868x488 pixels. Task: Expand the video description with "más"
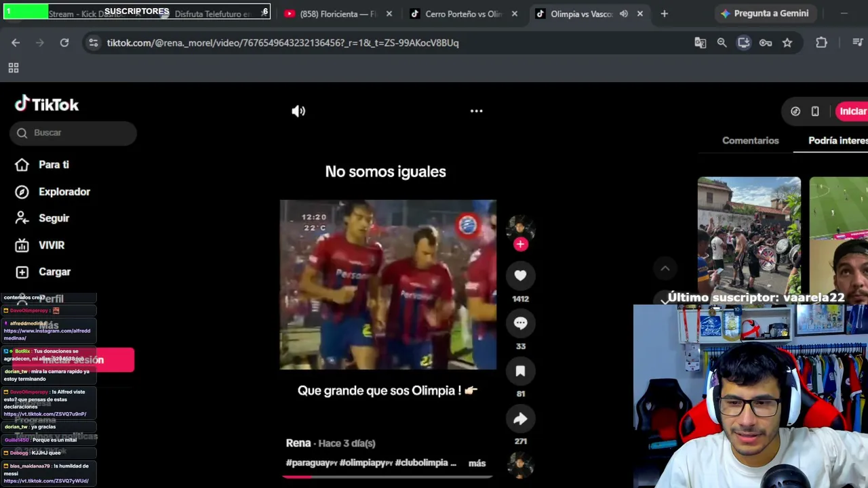pyautogui.click(x=477, y=463)
